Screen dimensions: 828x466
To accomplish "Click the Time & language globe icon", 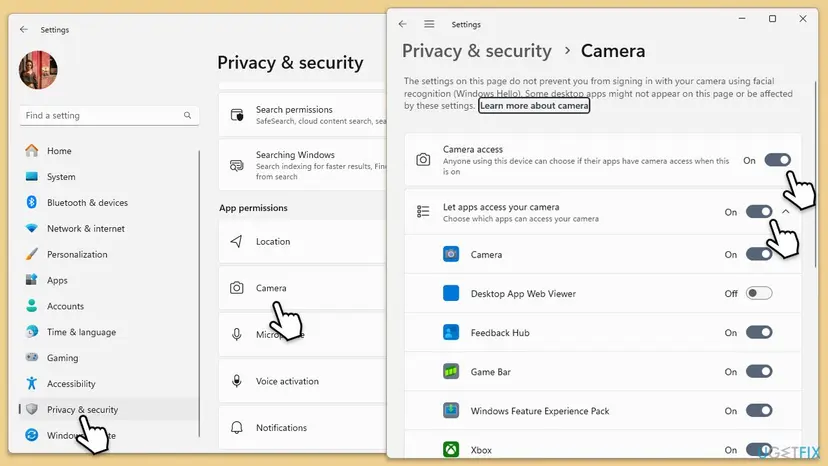I will (32, 332).
